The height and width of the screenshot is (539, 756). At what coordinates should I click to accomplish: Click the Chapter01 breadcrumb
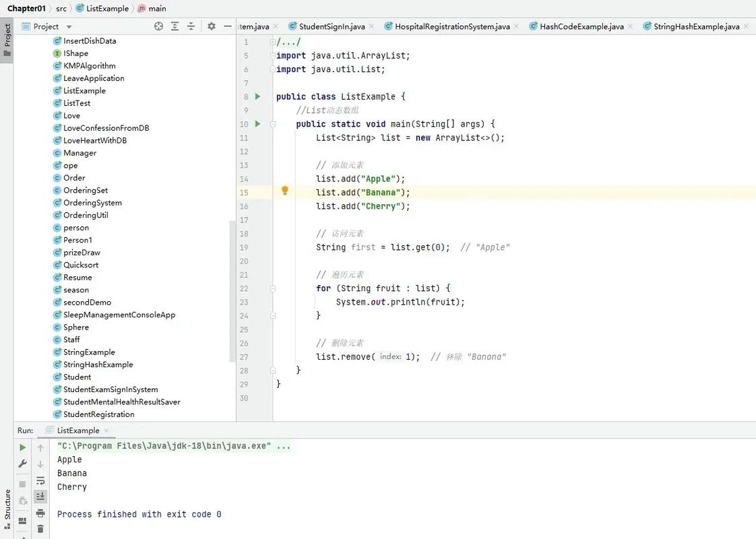(26, 9)
